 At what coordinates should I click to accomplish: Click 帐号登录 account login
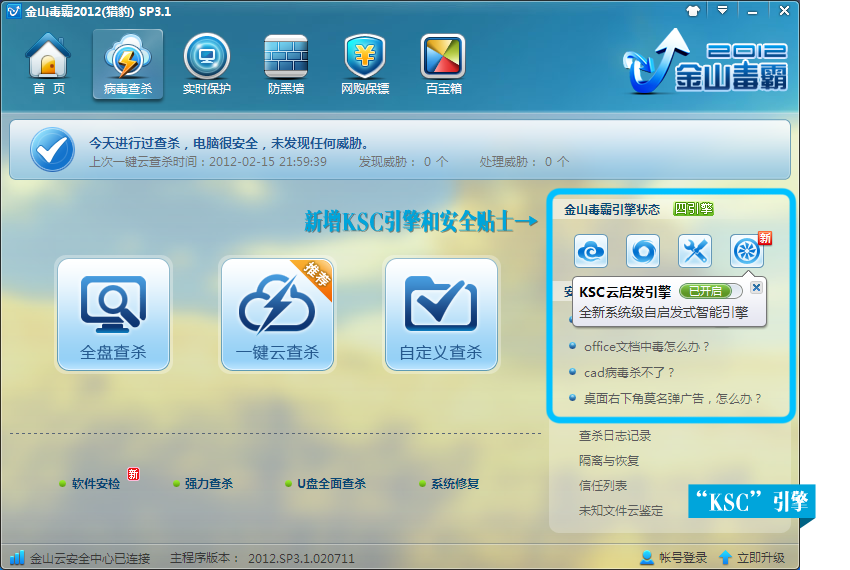(x=683, y=558)
